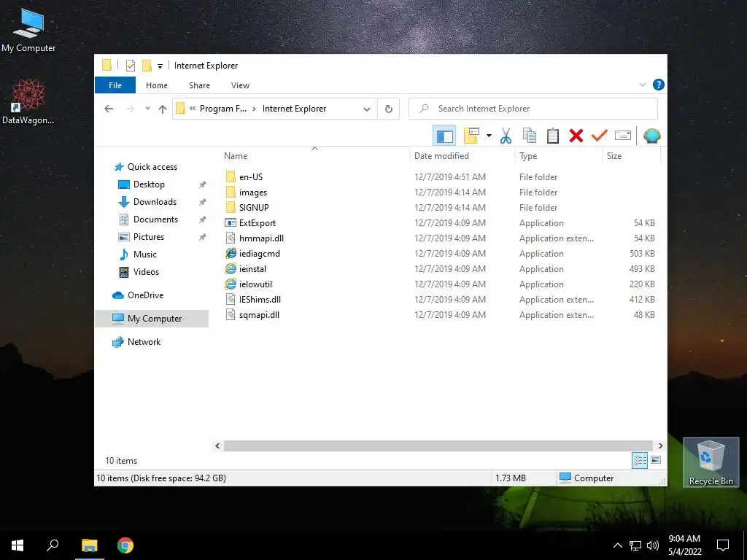This screenshot has height=560, width=747.
Task: Switch to Large icons view button
Action: pos(656,460)
